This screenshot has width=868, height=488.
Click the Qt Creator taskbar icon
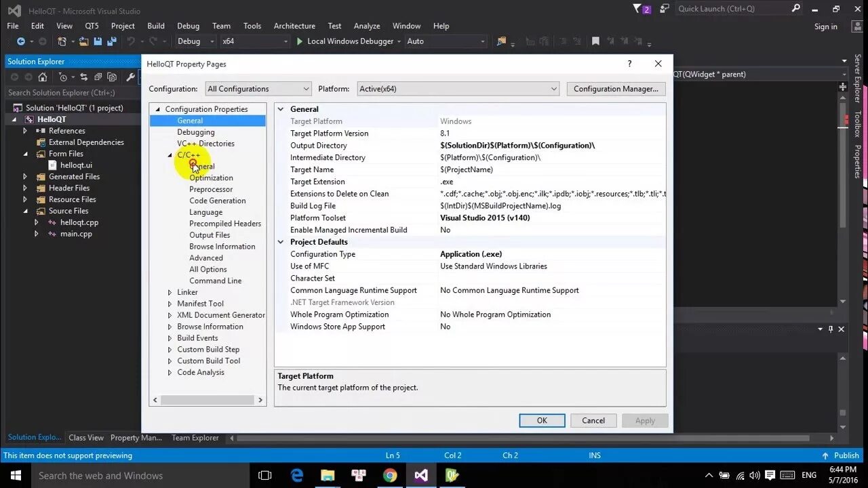452,475
